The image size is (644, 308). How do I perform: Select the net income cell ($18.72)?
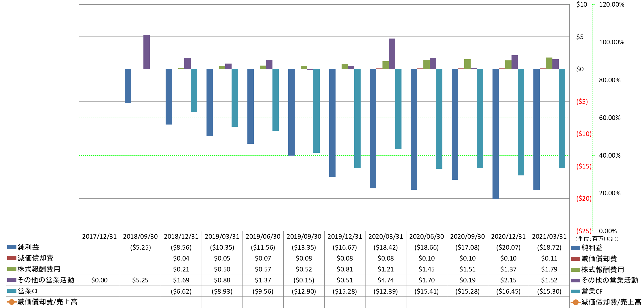549,247
